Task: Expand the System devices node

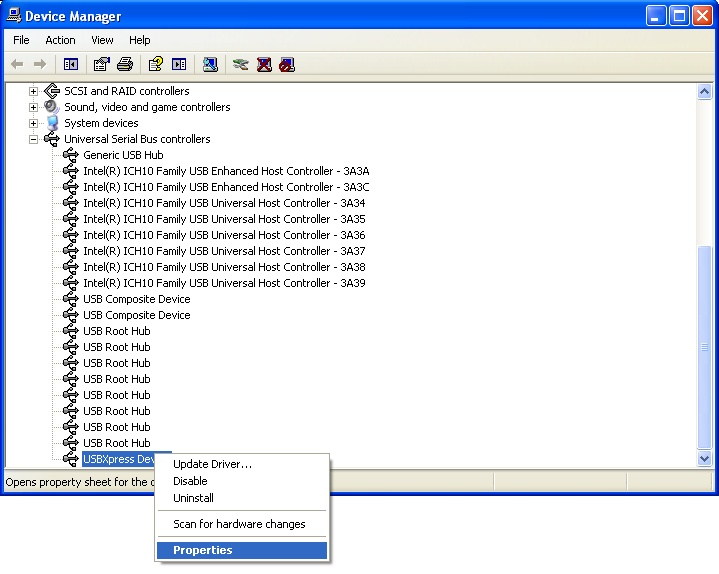Action: (33, 123)
